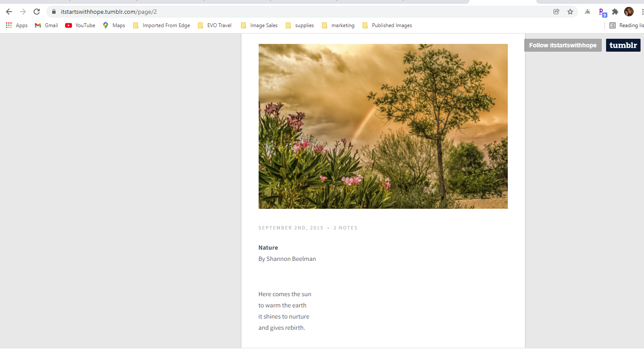Image resolution: width=644 pixels, height=350 pixels.
Task: Click the browser Back arrow
Action: pos(9,12)
